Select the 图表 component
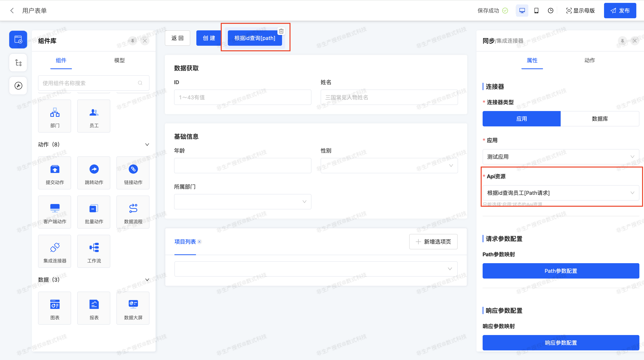 (55, 308)
